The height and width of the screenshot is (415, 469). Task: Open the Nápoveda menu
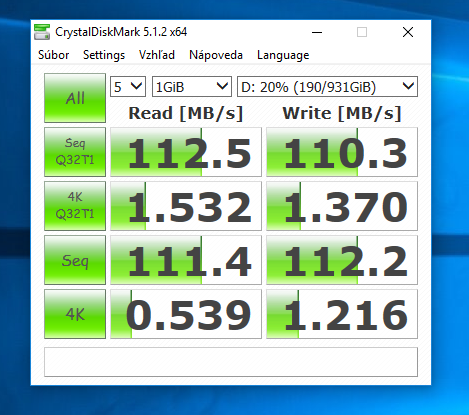click(x=216, y=55)
